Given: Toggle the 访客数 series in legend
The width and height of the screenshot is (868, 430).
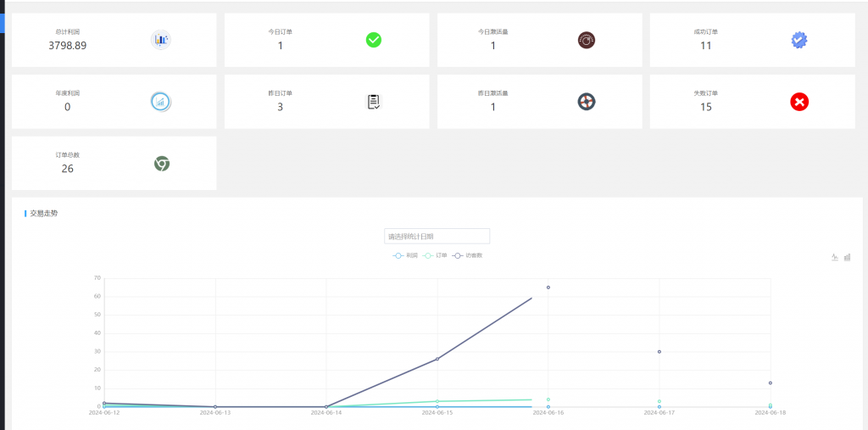Looking at the screenshot, I should point(468,255).
